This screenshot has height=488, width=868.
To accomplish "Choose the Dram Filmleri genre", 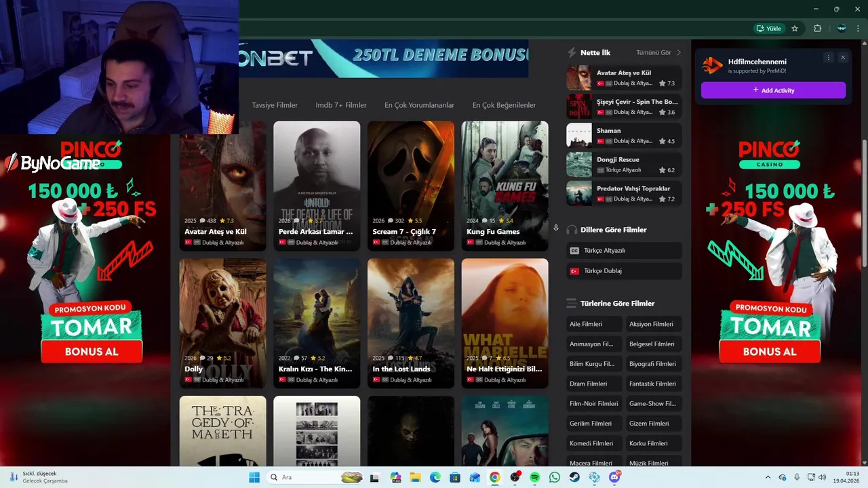I will 594,384.
